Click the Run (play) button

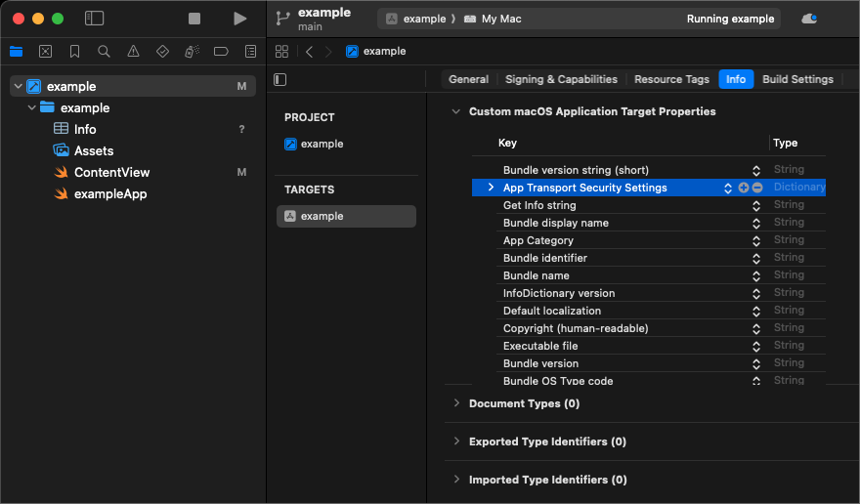239,19
